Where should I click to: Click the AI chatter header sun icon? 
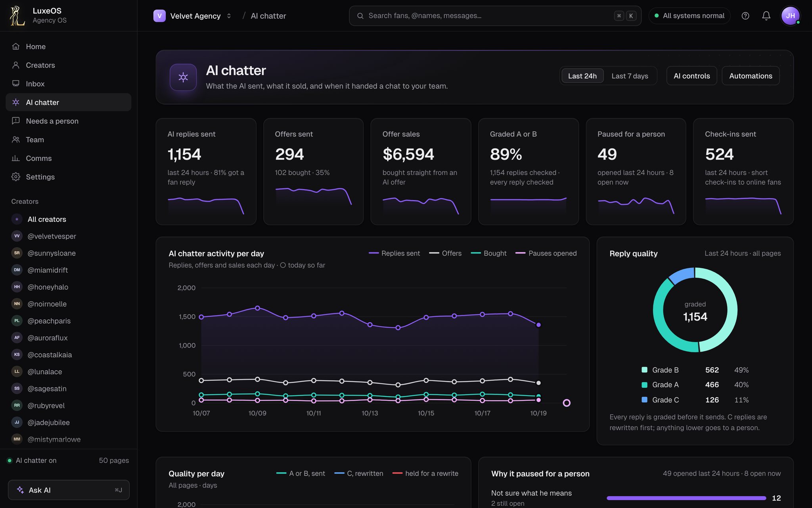pyautogui.click(x=183, y=77)
